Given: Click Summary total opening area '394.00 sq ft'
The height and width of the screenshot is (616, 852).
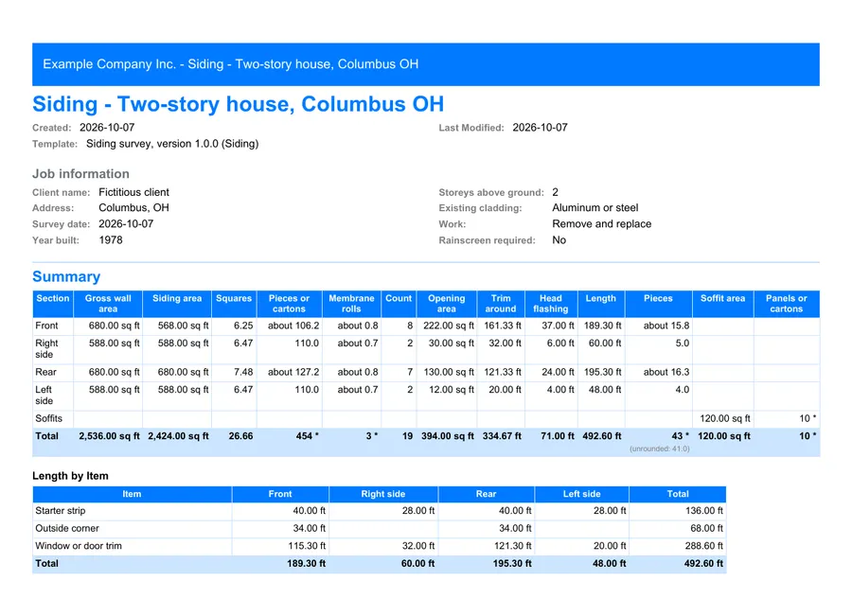Looking at the screenshot, I should click(448, 435).
